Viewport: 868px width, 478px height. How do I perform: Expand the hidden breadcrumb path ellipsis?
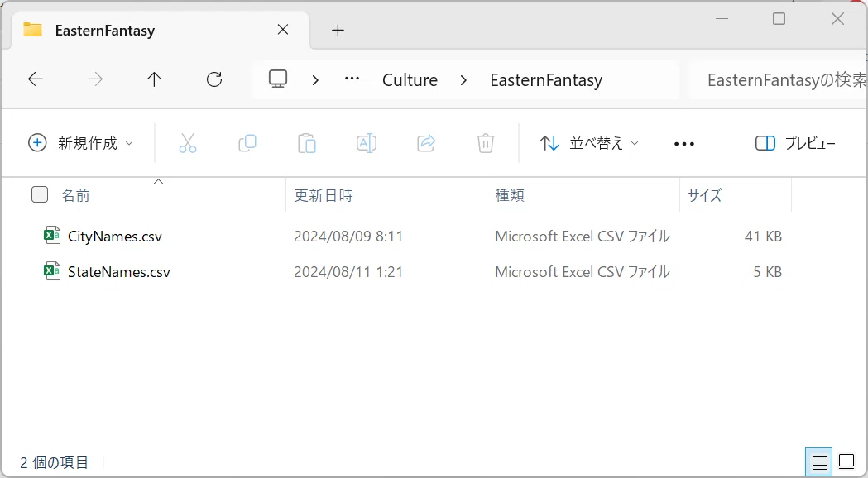[352, 79]
